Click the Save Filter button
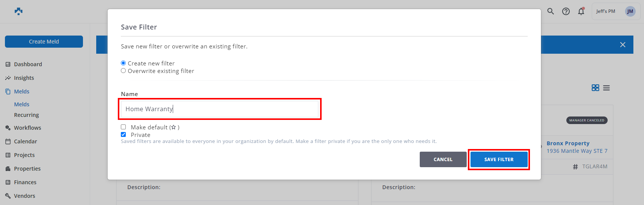The height and width of the screenshot is (205, 644). click(499, 160)
